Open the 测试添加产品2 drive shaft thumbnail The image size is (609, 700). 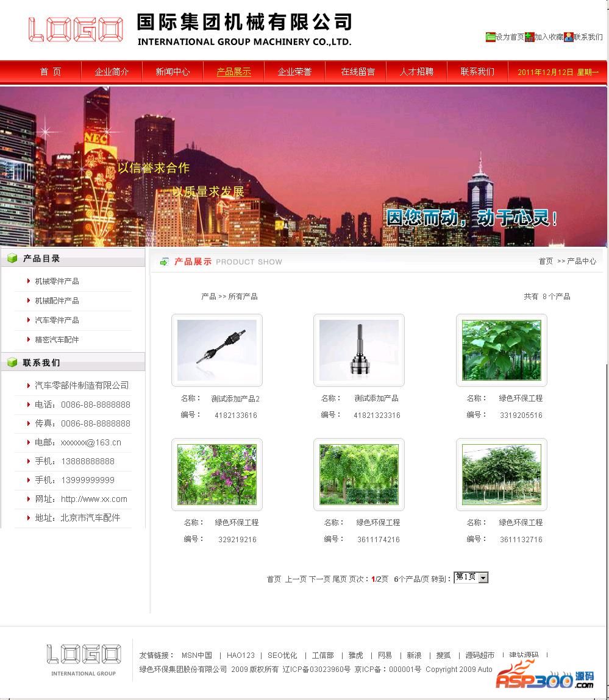(216, 350)
